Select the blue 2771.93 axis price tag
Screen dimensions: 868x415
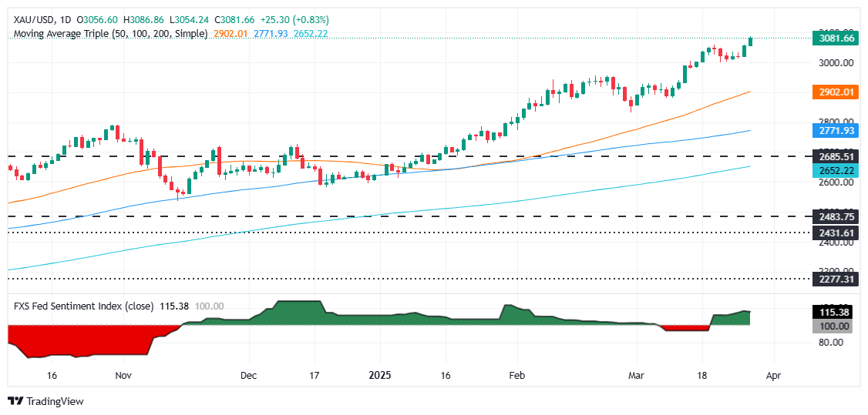point(836,131)
